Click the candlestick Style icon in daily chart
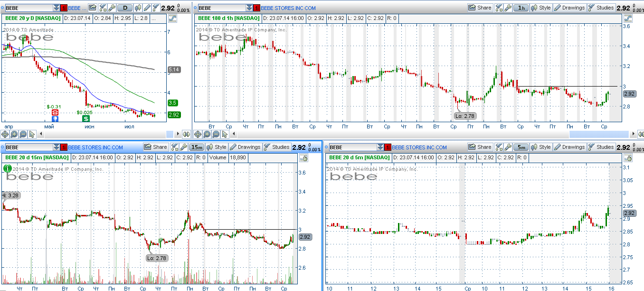The height and width of the screenshot is (291, 644). tap(138, 8)
